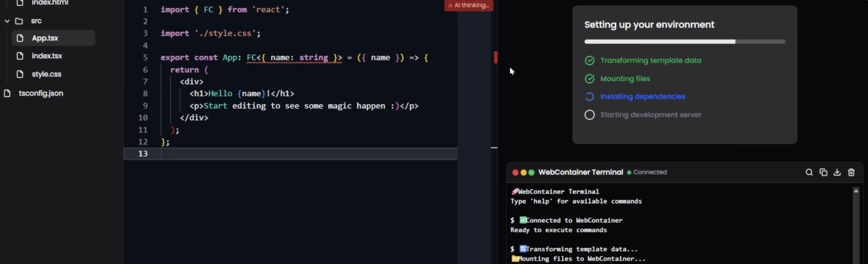Screen dimensions: 868x264
Task: Click the index.tsx file icon
Action: tap(20, 56)
